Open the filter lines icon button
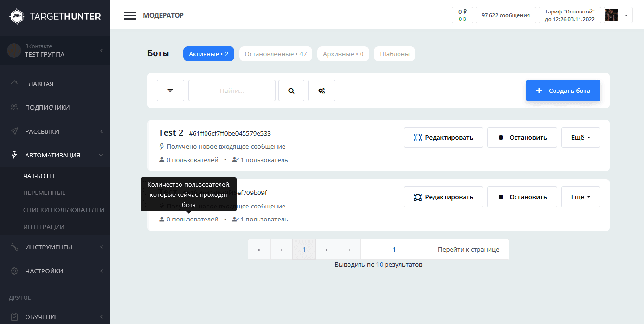Viewport: 644px width, 324px height. (170, 91)
